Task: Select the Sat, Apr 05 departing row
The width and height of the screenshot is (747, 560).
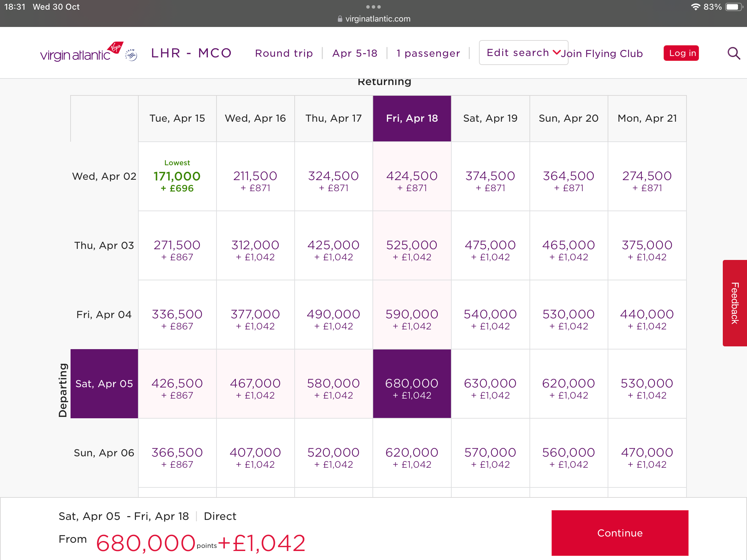Action: coord(104,384)
